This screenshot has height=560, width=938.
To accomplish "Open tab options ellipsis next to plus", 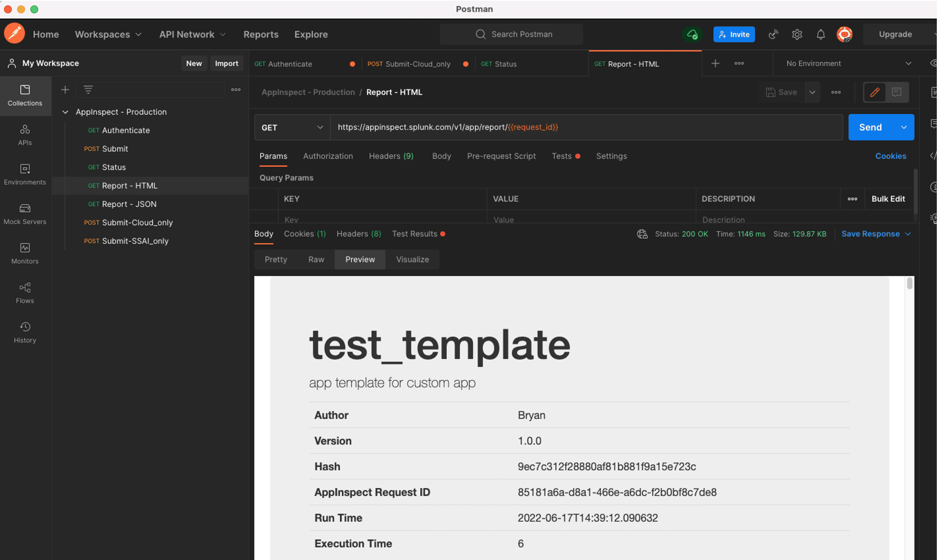I will 739,63.
